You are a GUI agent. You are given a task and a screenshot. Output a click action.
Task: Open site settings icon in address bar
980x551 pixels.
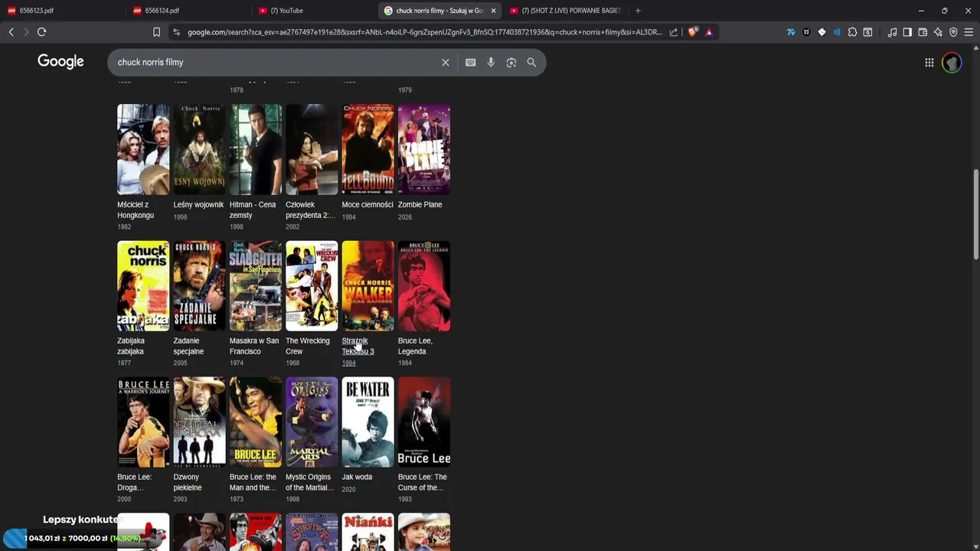[176, 32]
